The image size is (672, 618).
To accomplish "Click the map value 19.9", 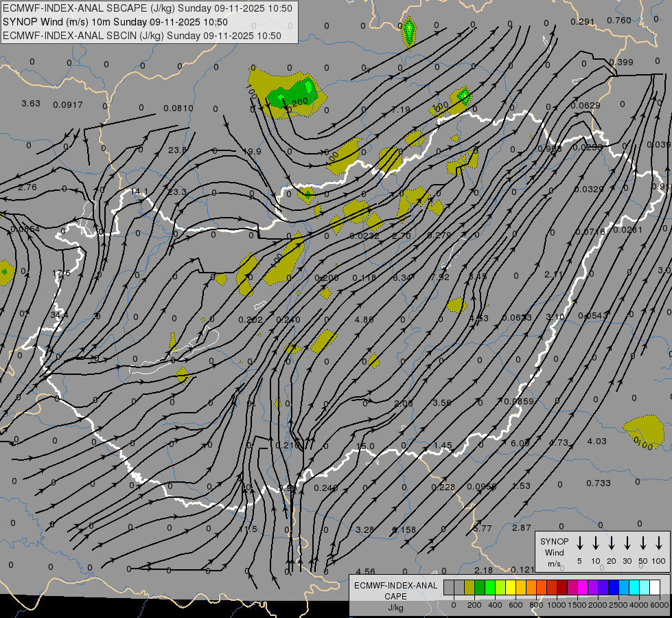I will 252,151.
